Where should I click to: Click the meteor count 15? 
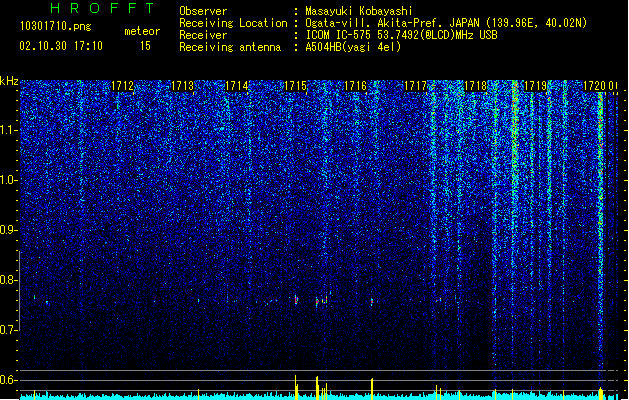pyautogui.click(x=145, y=46)
